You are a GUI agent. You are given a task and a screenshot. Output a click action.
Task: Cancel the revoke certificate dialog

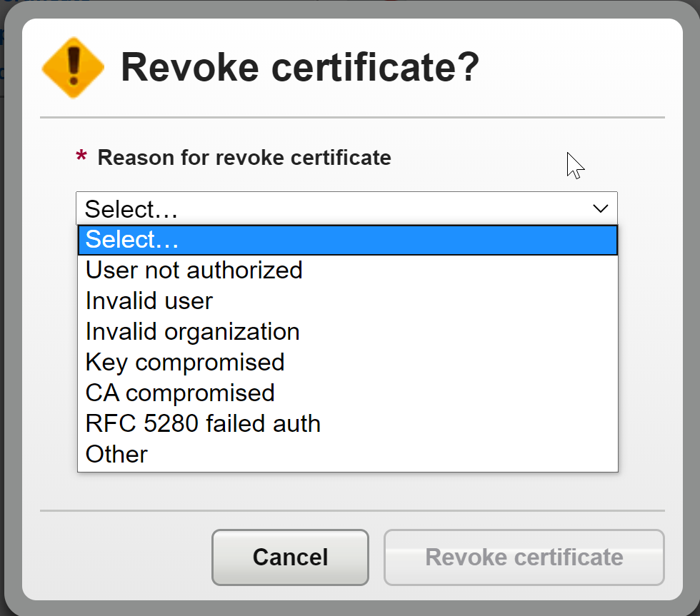[x=290, y=557]
